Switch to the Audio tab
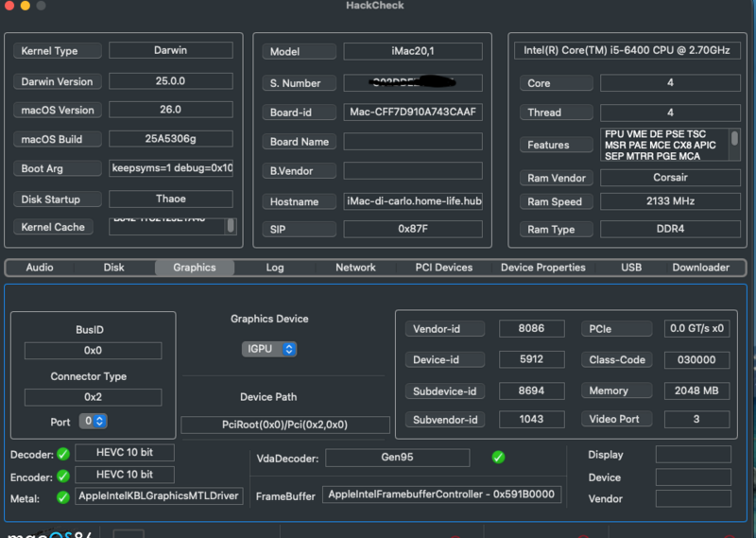 point(40,268)
